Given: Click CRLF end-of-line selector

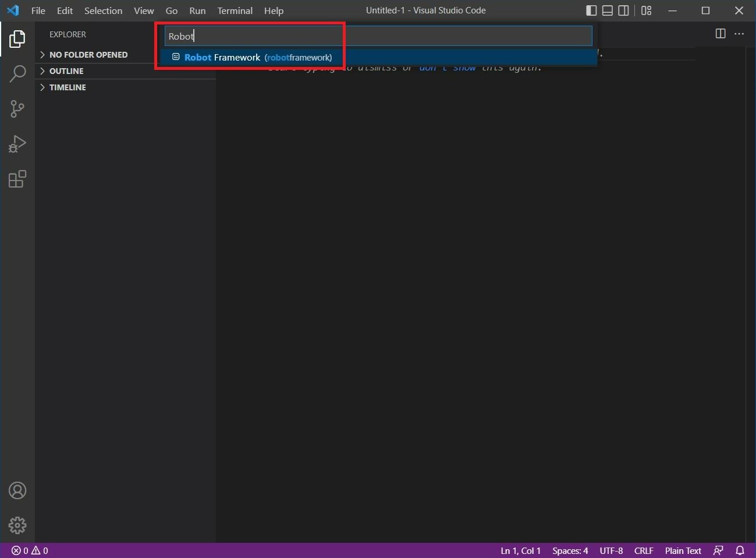Looking at the screenshot, I should pos(644,550).
